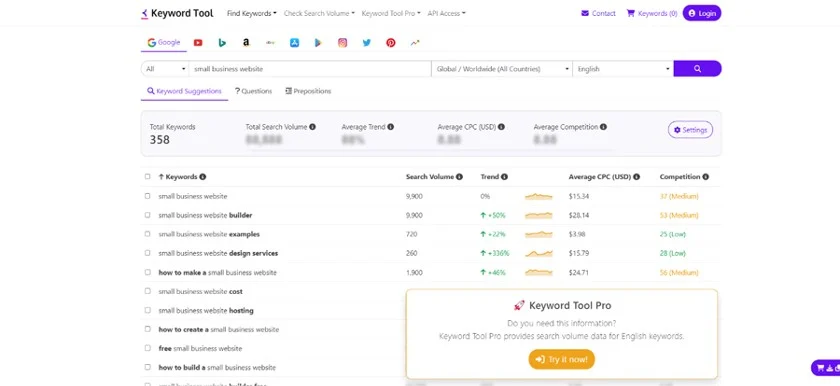This screenshot has width=840, height=386.
Task: Check the 'how to make a' row checkbox
Action: (x=148, y=272)
